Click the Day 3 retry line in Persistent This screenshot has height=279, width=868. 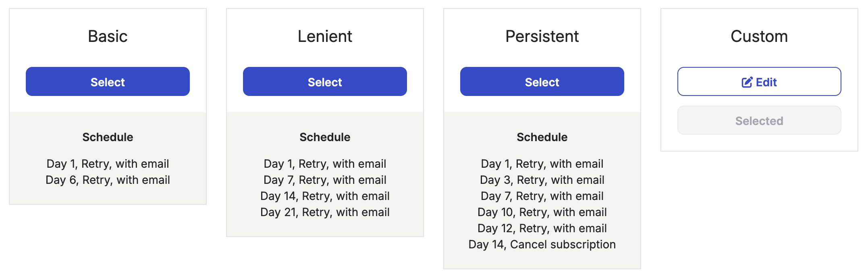click(x=542, y=180)
